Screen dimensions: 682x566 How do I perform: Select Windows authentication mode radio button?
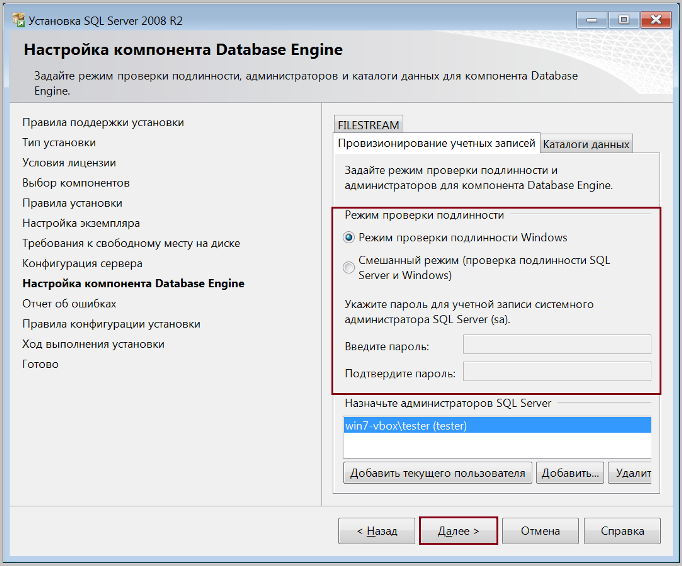pos(349,238)
